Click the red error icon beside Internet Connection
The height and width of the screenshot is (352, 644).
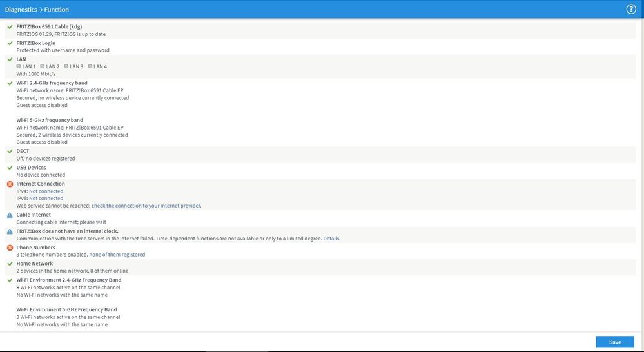click(x=10, y=184)
